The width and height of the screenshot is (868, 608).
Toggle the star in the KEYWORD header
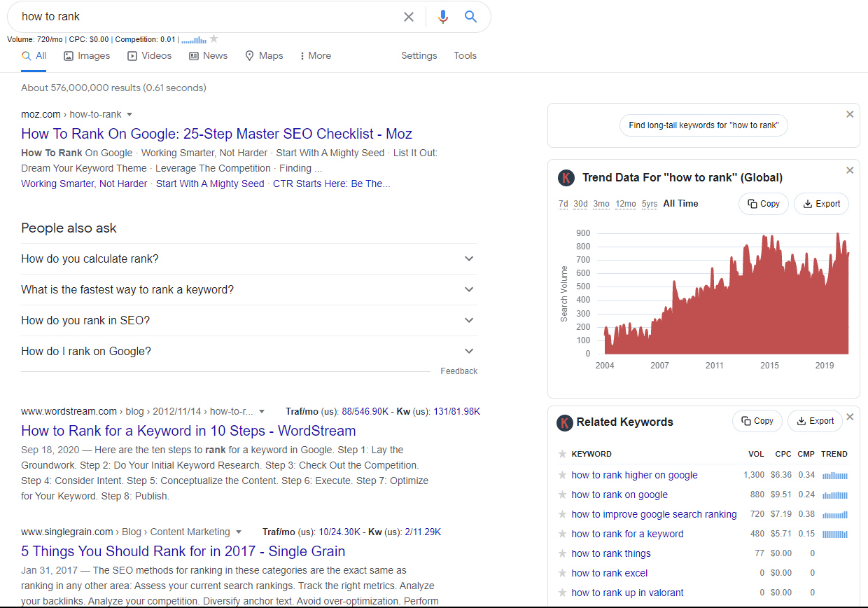[x=561, y=454]
